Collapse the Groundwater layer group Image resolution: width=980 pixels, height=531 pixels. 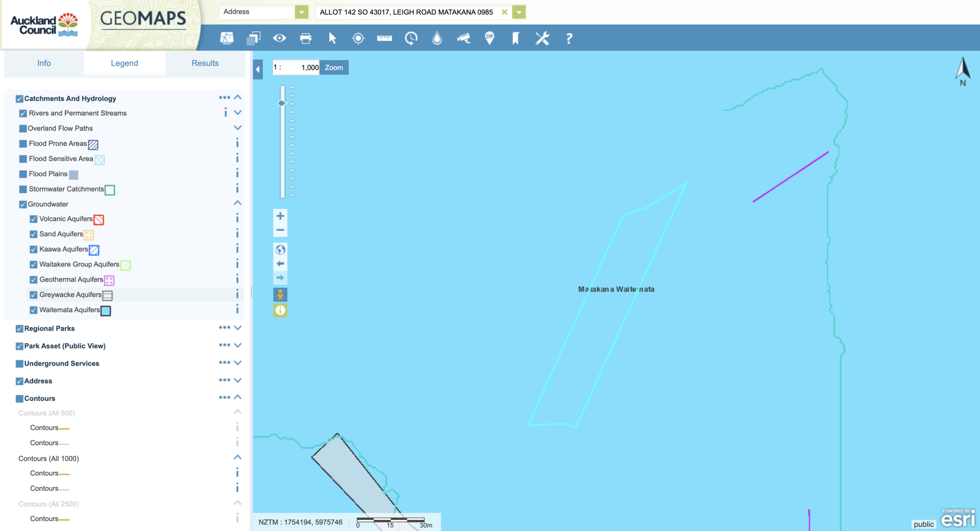(x=237, y=204)
